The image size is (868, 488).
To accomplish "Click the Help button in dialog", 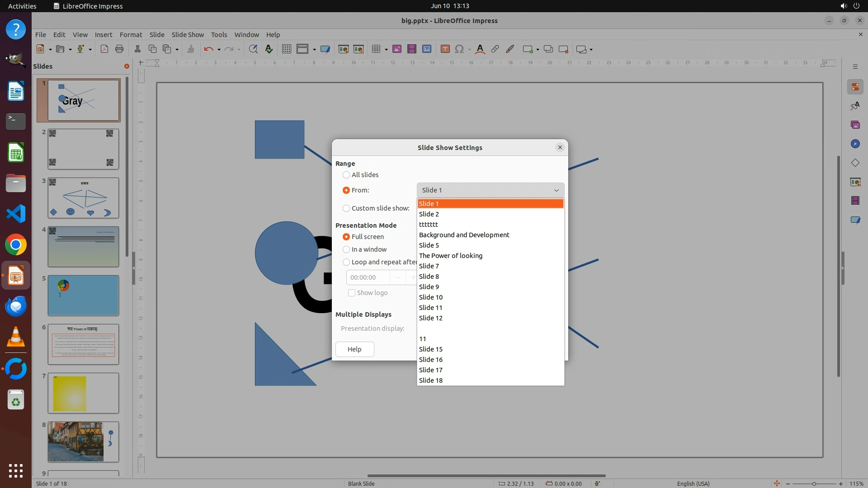I will coord(354,349).
